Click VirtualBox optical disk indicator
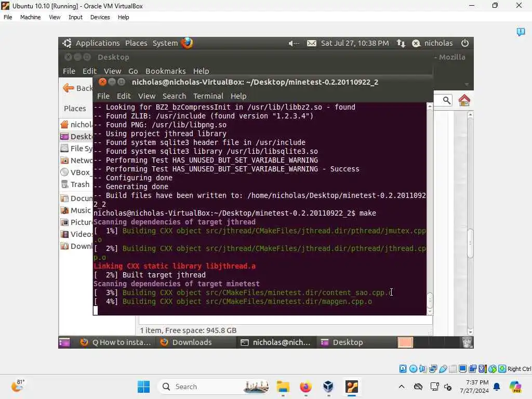The height and width of the screenshot is (399, 532). click(413, 369)
